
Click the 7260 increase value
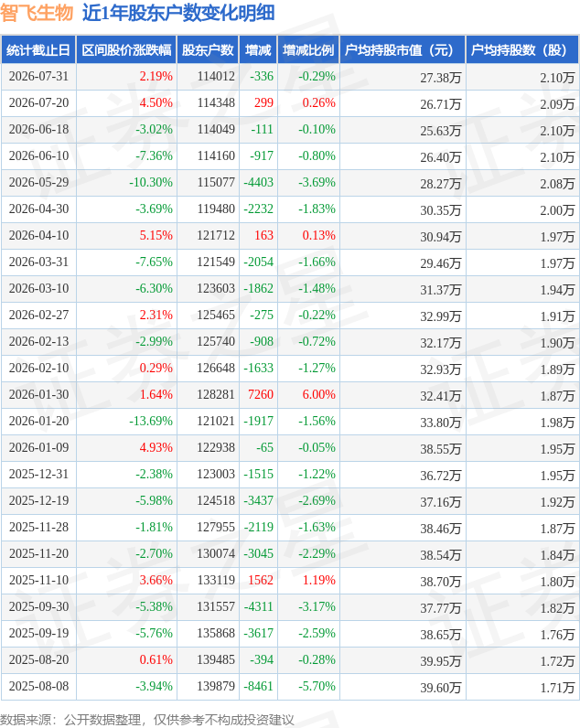(261, 395)
